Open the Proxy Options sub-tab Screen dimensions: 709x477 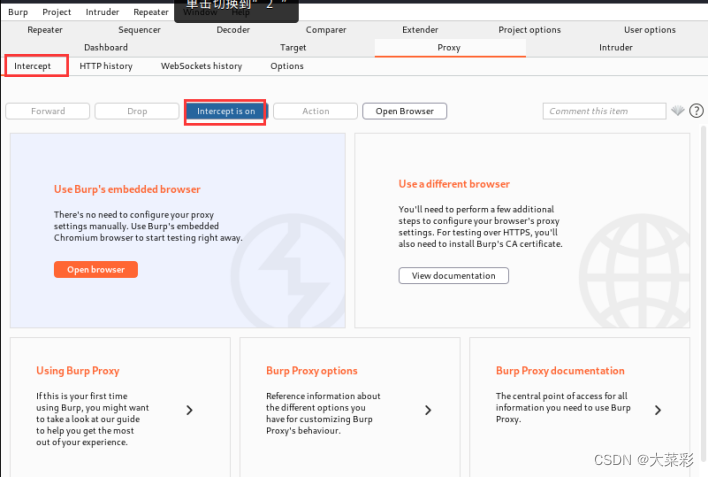coord(287,66)
